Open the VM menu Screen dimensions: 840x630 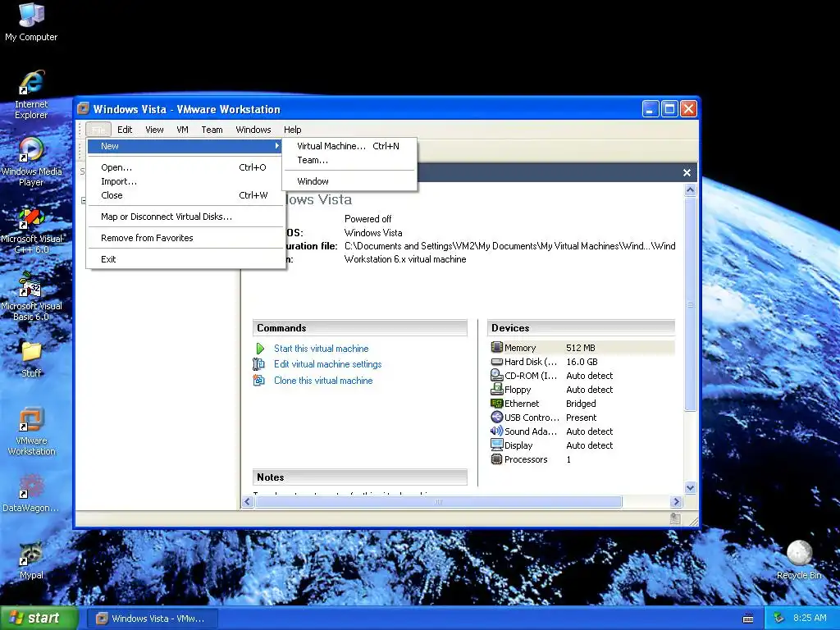[x=182, y=129]
